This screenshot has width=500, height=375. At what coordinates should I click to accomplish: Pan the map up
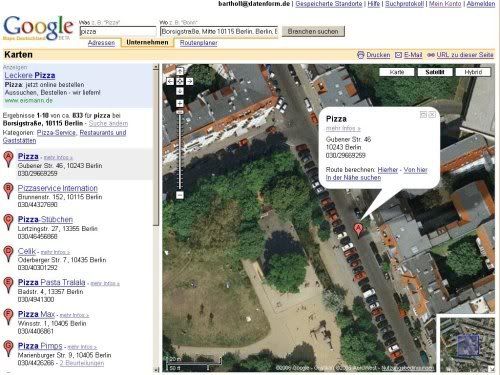pos(180,71)
